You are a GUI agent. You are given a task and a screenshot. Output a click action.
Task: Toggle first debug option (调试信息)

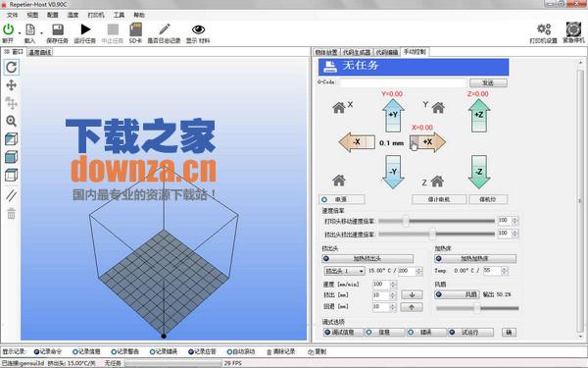[x=343, y=333]
